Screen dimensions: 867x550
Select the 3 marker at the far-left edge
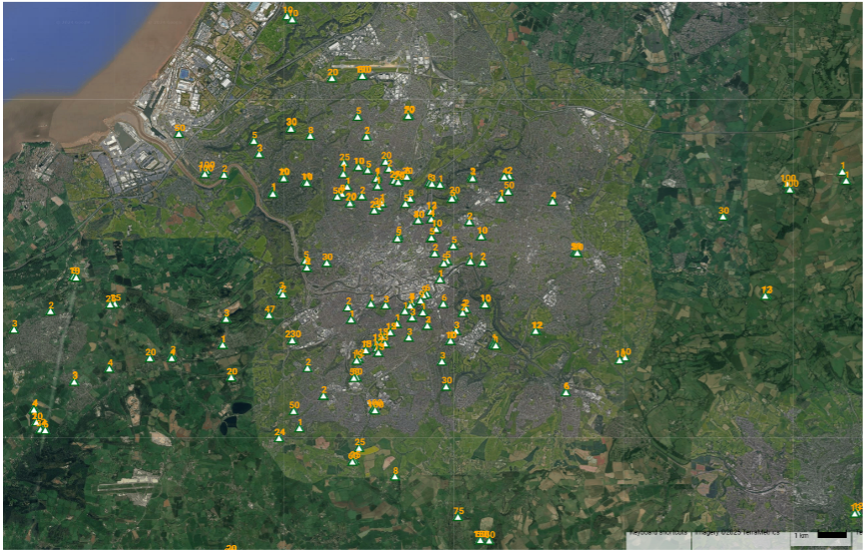(x=14, y=328)
